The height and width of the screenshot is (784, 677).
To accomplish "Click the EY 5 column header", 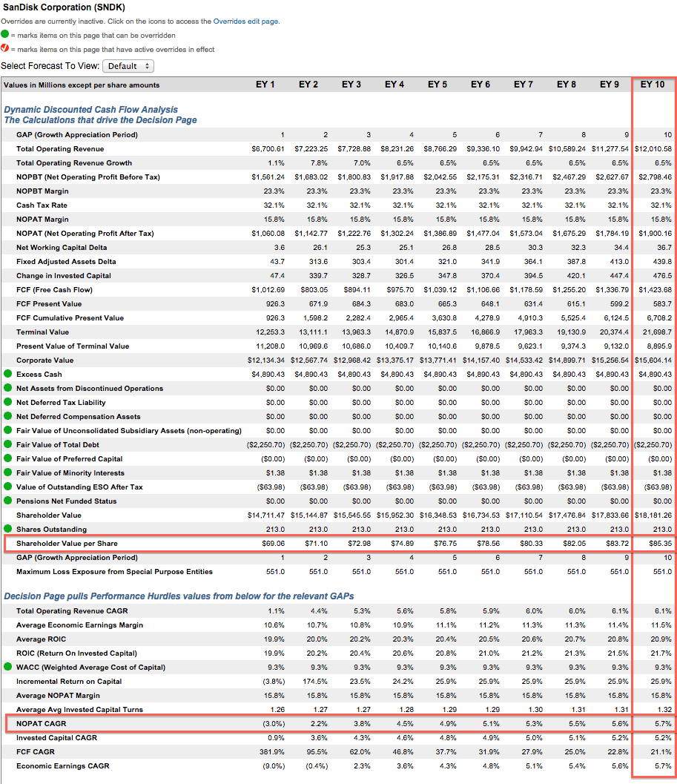I will 437,85.
